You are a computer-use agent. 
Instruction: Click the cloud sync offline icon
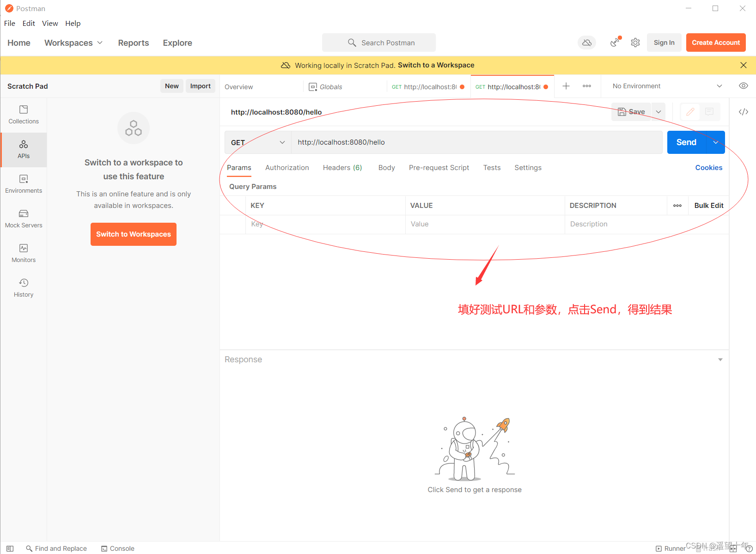587,43
